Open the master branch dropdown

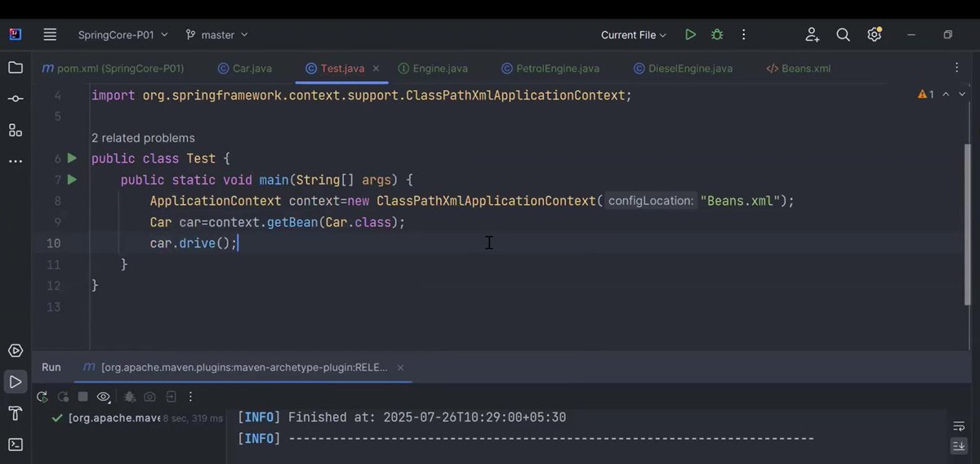[216, 35]
